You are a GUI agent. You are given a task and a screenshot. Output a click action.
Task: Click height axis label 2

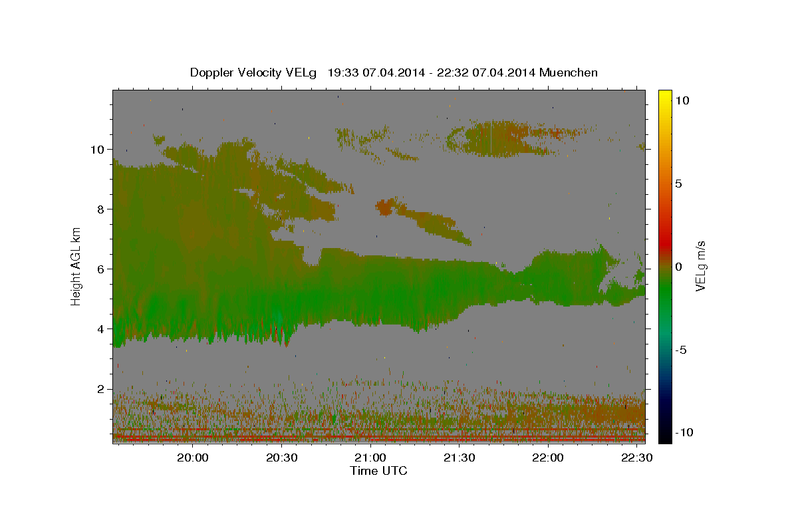tap(100, 389)
